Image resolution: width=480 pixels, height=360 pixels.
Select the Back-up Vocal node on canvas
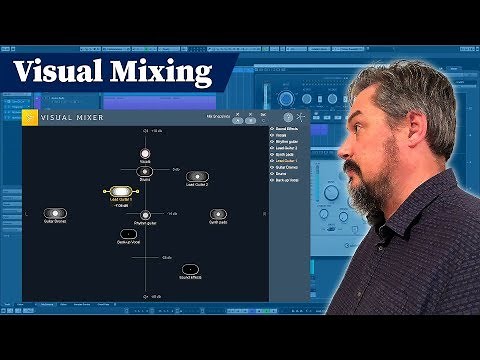(128, 234)
